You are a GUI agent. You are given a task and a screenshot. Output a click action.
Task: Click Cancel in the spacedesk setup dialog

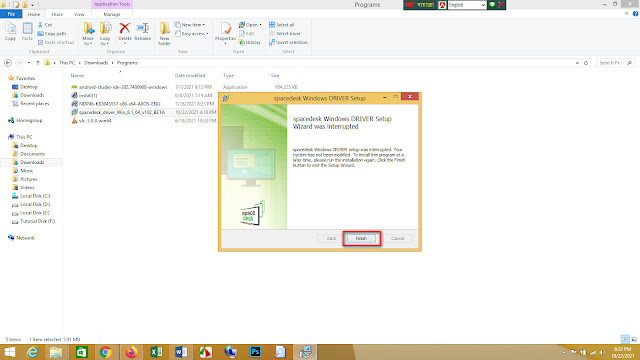point(397,238)
